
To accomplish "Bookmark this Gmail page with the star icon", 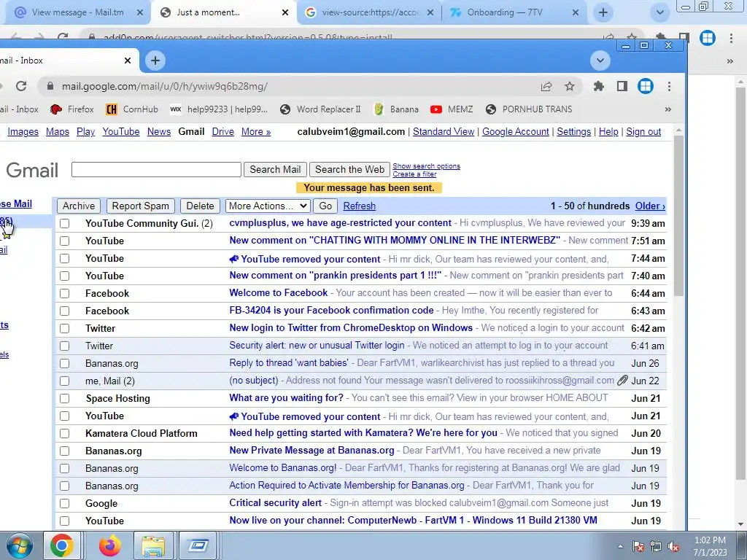I will (x=569, y=86).
